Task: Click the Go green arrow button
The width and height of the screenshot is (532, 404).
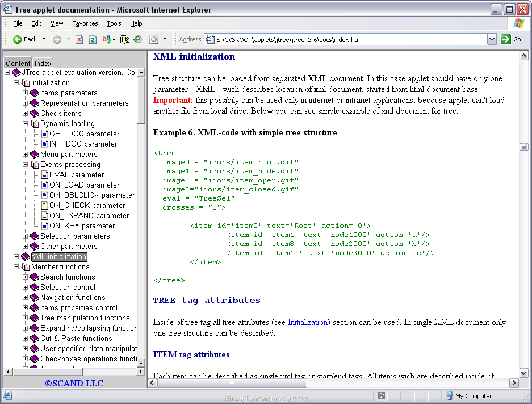Action: pos(505,39)
